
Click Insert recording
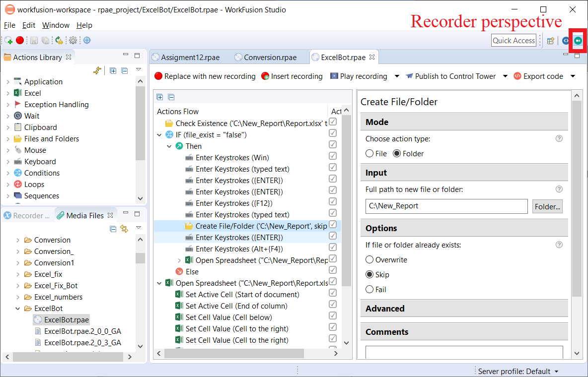tap(292, 76)
